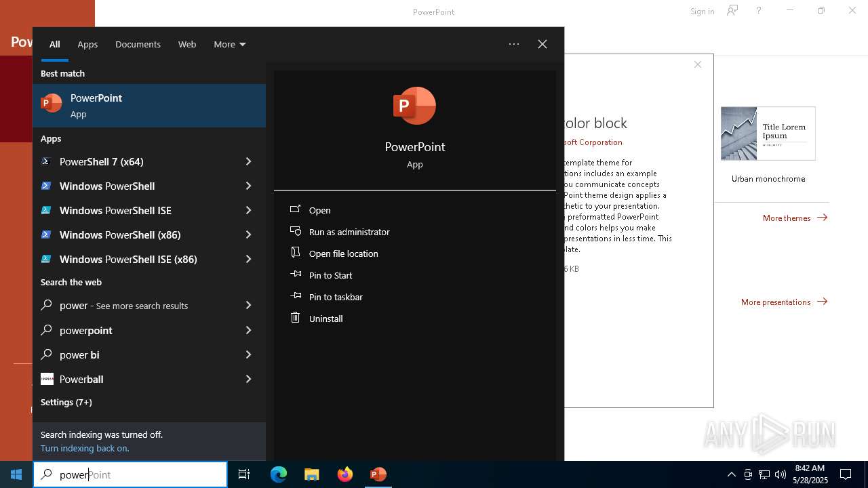Click the Open file location icon
Image resolution: width=868 pixels, height=488 pixels.
coord(295,252)
